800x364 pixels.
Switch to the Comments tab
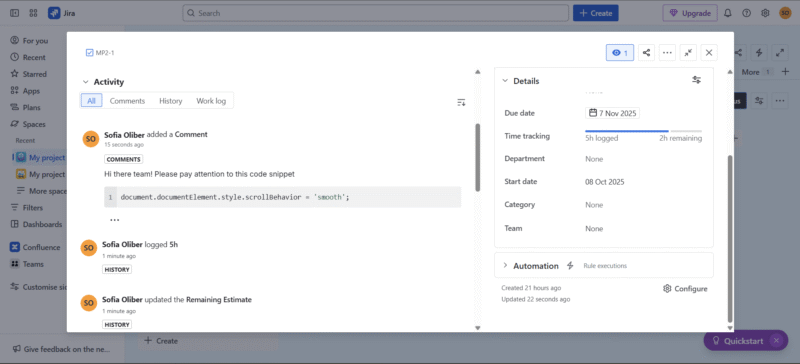click(128, 101)
